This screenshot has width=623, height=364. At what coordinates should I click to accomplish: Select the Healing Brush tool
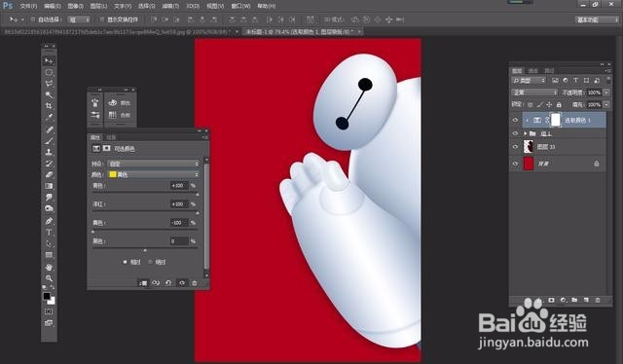(x=49, y=129)
